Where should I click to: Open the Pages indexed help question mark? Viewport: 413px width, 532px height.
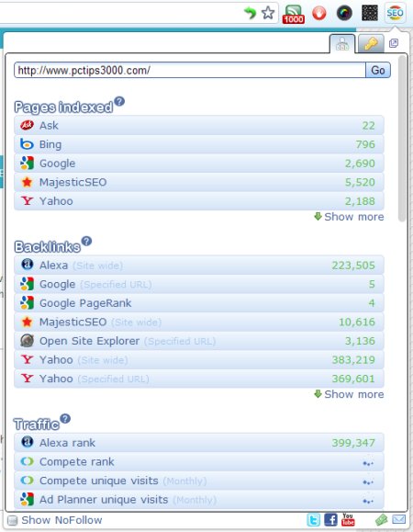119,101
